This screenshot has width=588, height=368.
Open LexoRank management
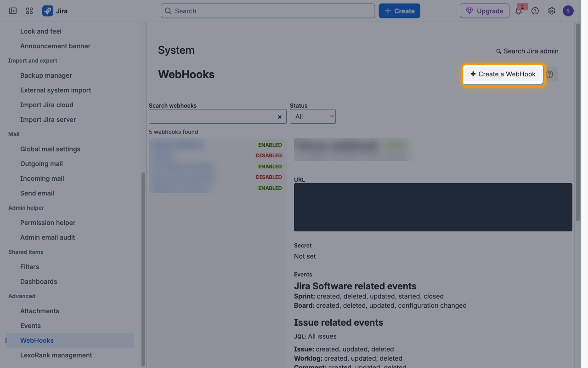56,355
